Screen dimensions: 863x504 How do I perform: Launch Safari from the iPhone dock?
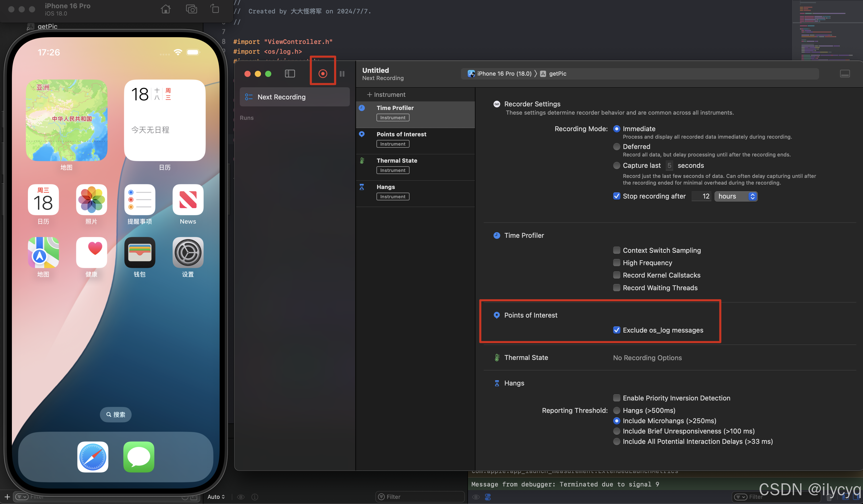tap(93, 456)
